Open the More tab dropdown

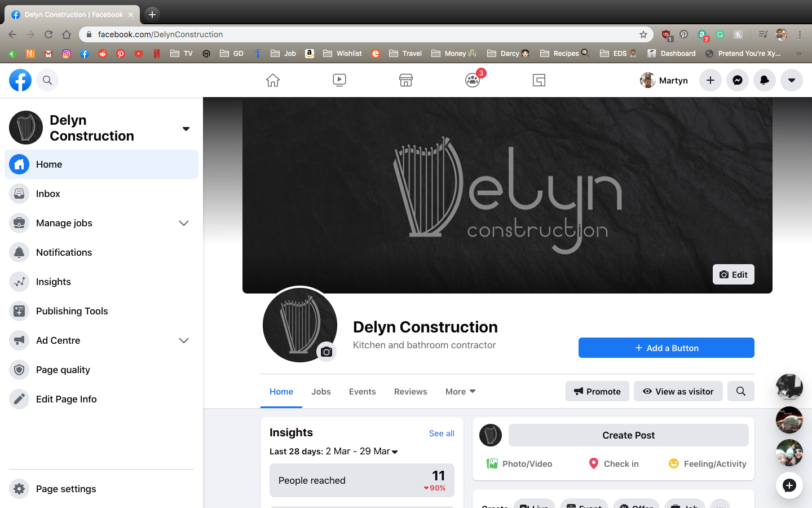tap(460, 391)
